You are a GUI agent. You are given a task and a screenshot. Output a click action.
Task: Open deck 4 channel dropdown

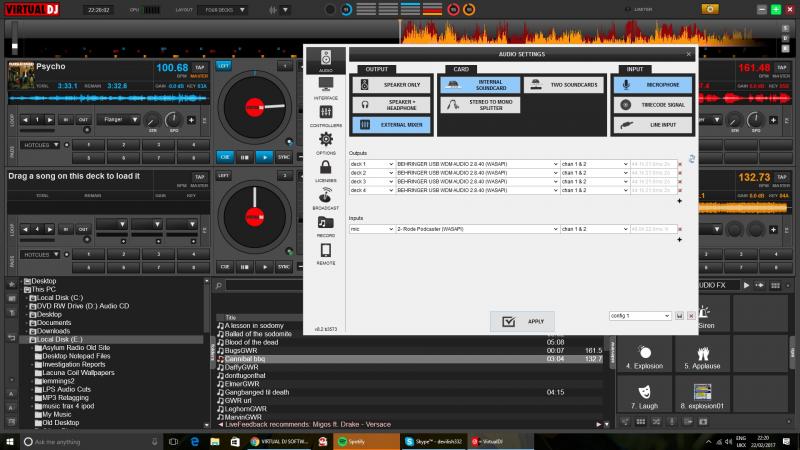[x=594, y=190]
